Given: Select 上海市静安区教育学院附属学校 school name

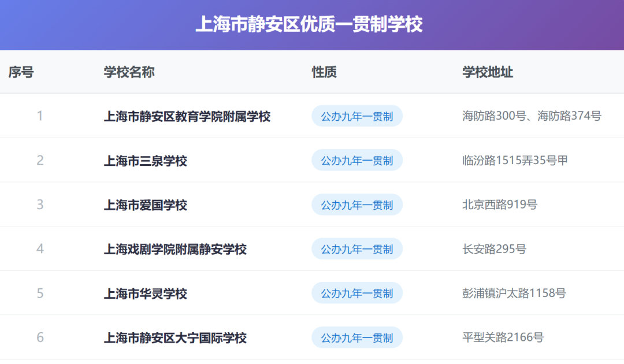Looking at the screenshot, I should click(187, 116).
